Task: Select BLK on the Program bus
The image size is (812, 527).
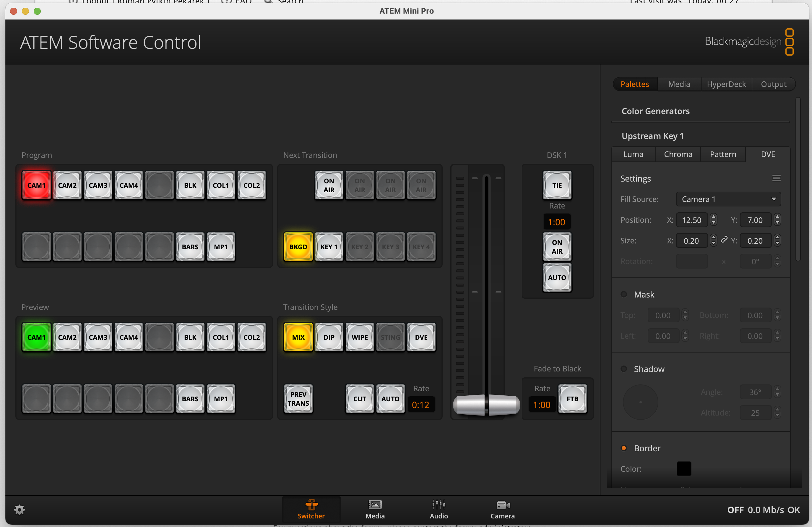Action: [x=190, y=185]
